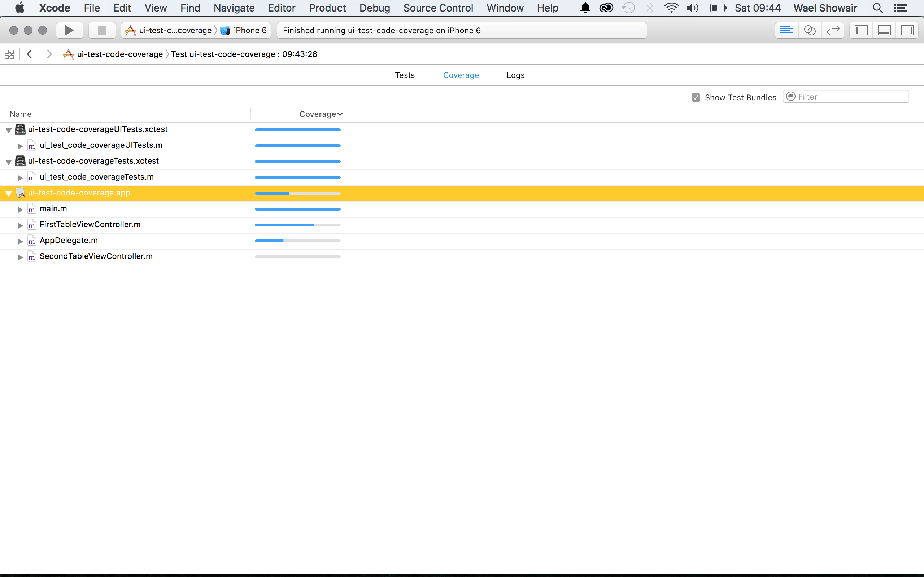Click the Run play button

(69, 30)
